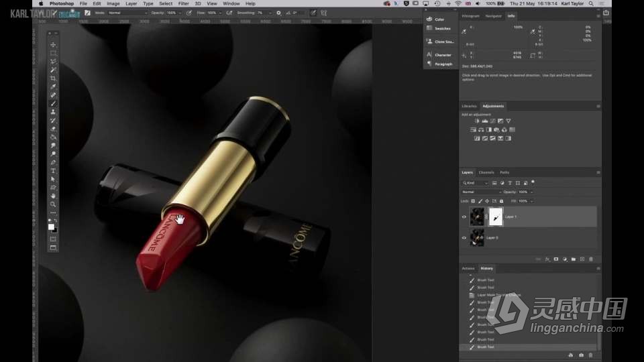Open the Smoothing value dropdown
This screenshot has width=644, height=362.
point(270,13)
